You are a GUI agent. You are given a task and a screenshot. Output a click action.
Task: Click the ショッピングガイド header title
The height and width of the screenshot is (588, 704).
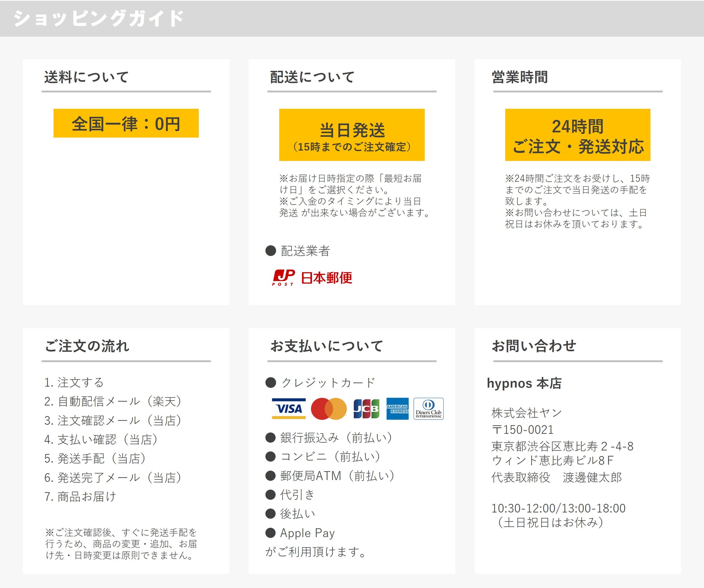click(x=98, y=18)
